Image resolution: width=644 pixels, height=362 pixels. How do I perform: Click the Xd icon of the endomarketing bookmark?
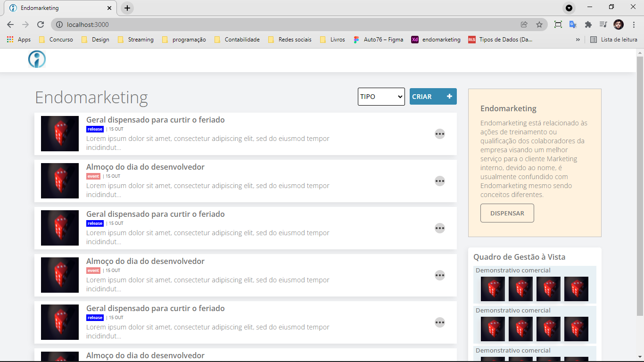pos(415,40)
